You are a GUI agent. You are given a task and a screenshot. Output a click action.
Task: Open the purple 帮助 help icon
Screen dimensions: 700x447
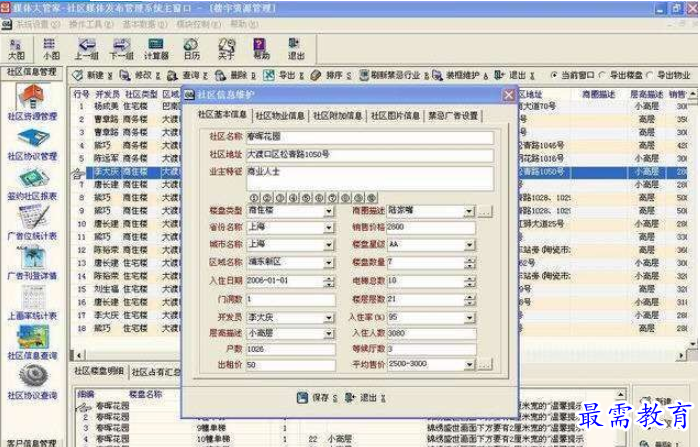[x=261, y=49]
